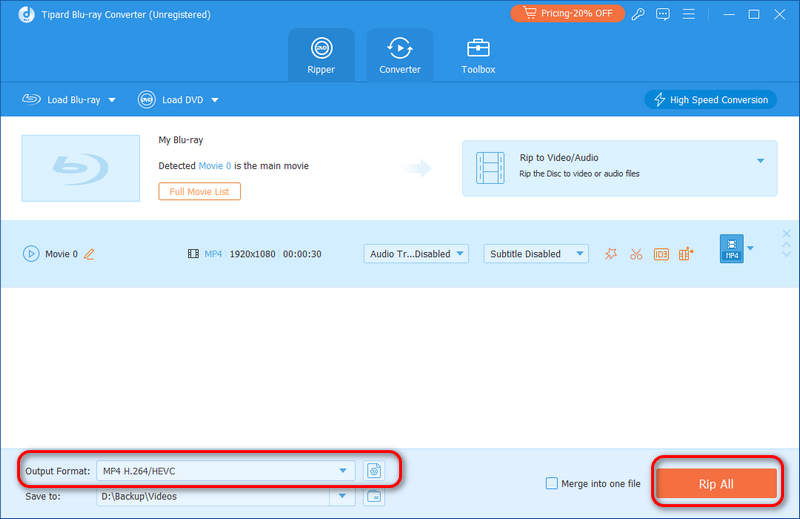Rename Movie 0 with pencil icon
This screenshot has width=800, height=519.
(89, 254)
